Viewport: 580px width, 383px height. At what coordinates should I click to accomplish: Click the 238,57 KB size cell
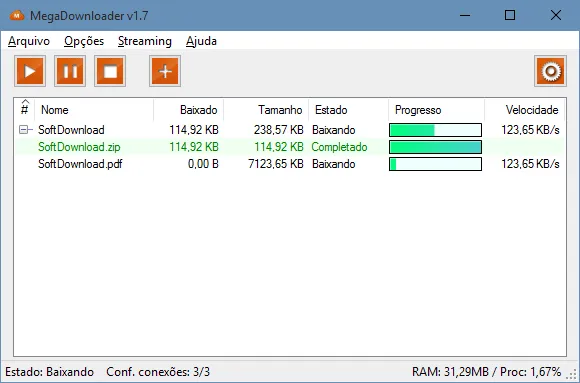279,130
